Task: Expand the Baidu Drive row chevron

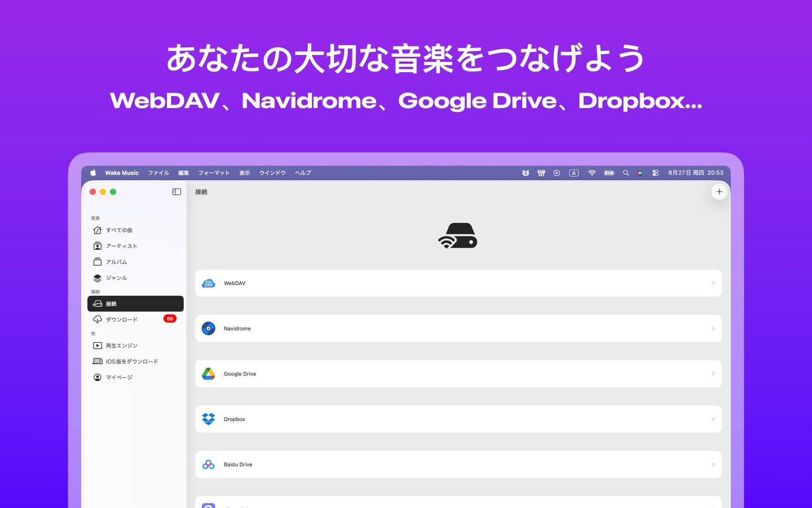Action: 713,465
